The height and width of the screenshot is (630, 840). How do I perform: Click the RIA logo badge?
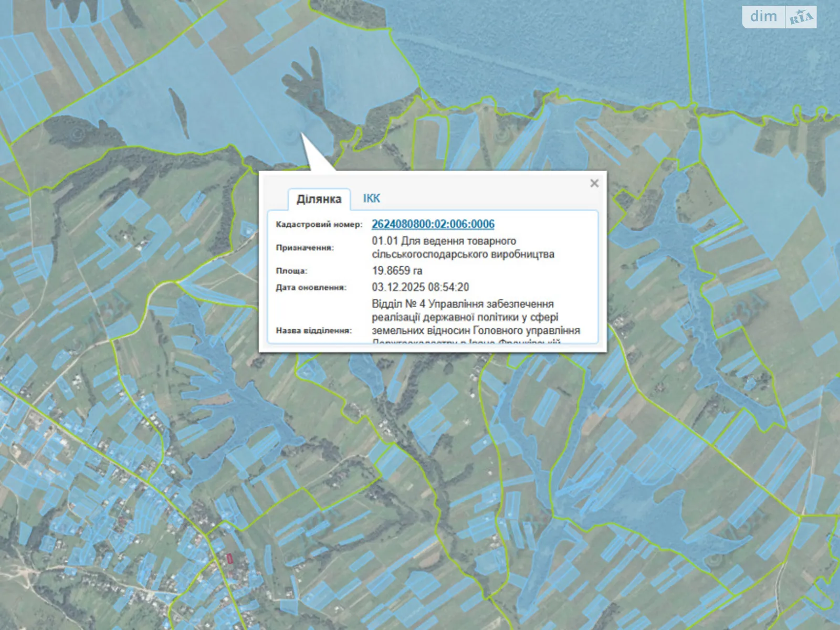801,17
